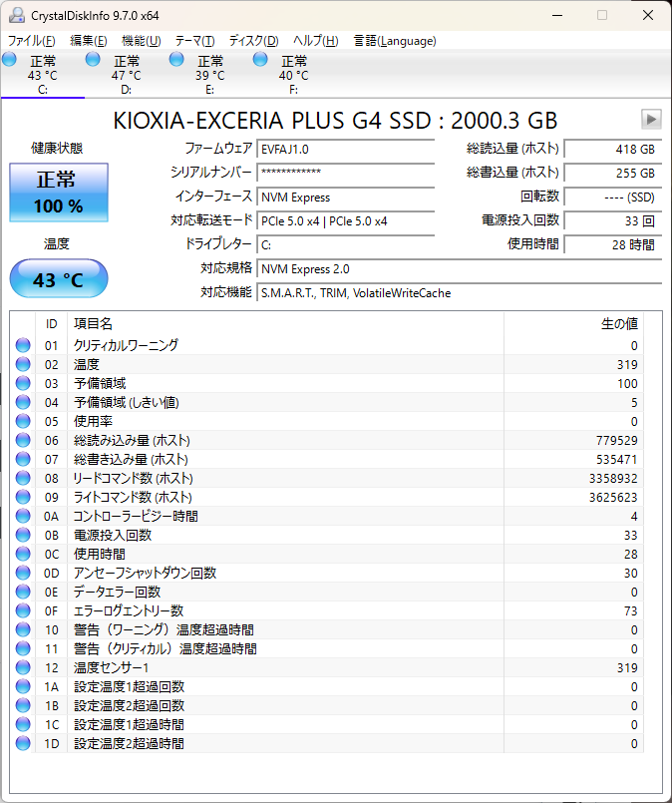Viewport: 672px width, 803px height.
Task: Click the 健康状態 label
Action: tap(57, 148)
